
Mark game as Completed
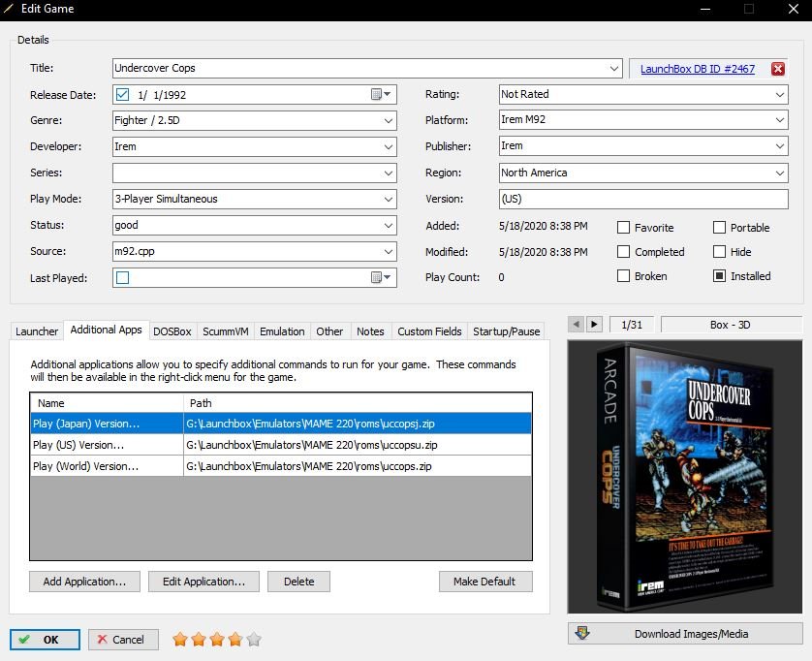(x=623, y=252)
